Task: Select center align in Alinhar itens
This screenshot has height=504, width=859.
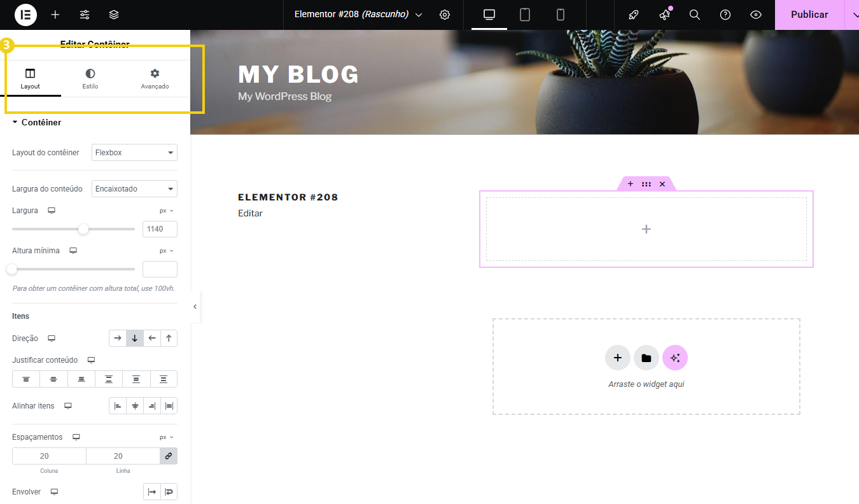Action: click(135, 406)
